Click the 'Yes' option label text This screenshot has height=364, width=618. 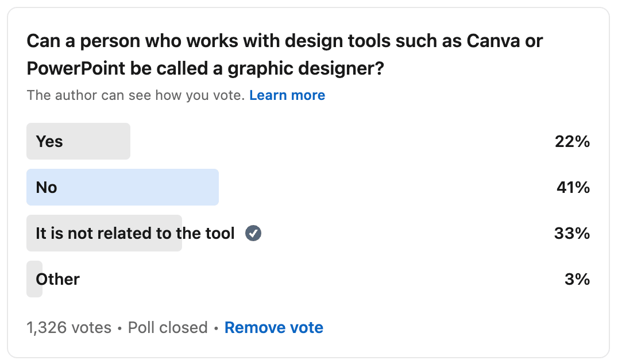tap(49, 141)
